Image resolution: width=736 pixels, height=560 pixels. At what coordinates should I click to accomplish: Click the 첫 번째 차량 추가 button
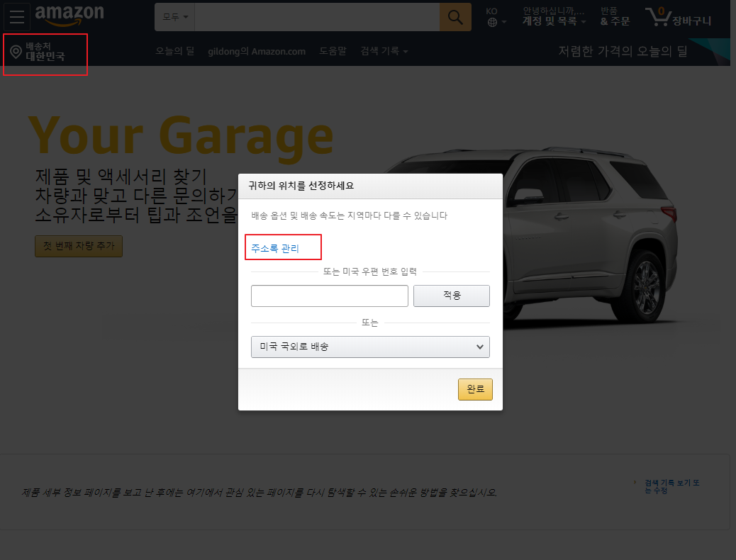(79, 247)
